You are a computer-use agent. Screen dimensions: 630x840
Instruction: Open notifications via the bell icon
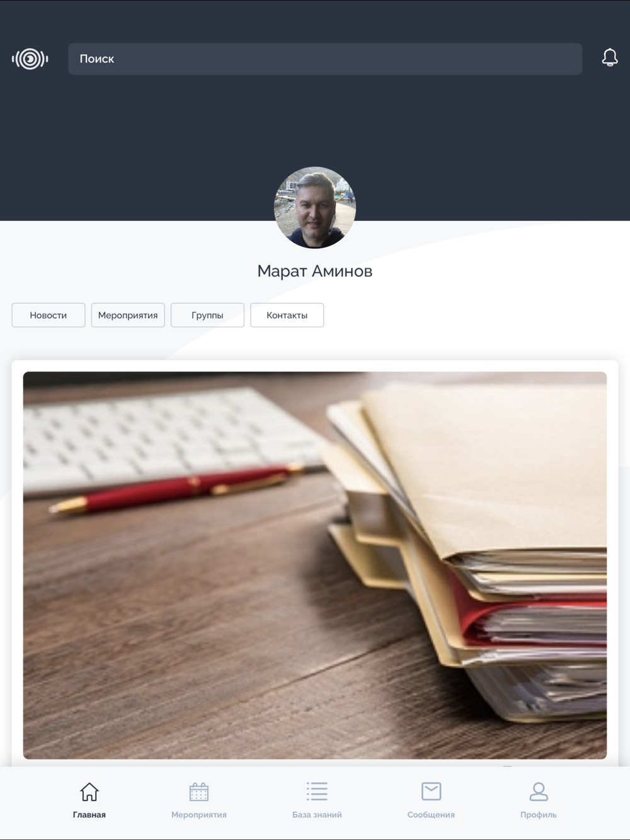pos(610,58)
